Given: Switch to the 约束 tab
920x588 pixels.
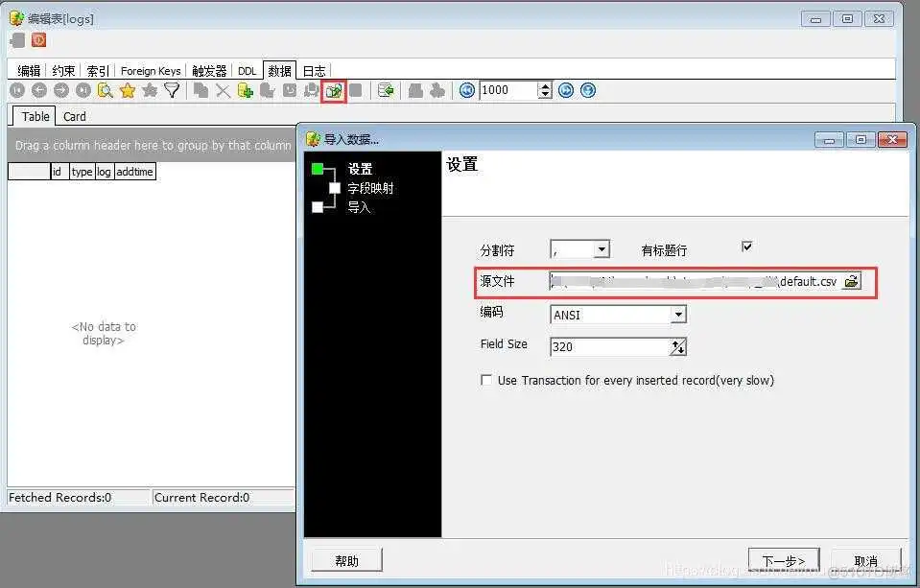Looking at the screenshot, I should [x=63, y=71].
